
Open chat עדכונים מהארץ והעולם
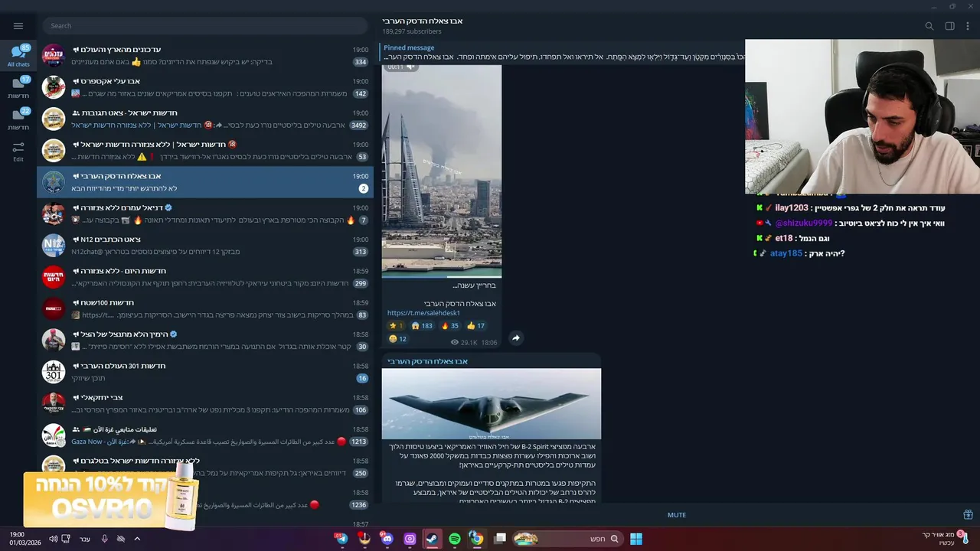pos(205,55)
